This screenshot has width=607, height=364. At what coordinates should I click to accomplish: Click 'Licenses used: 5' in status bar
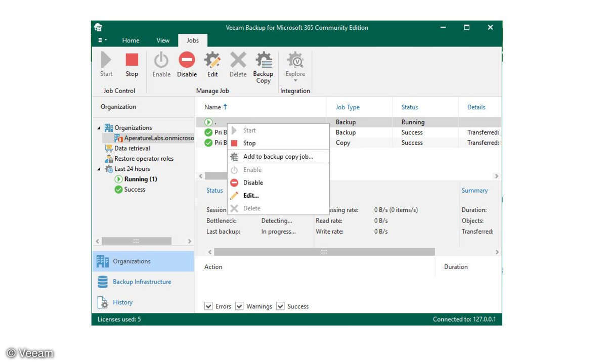(119, 320)
